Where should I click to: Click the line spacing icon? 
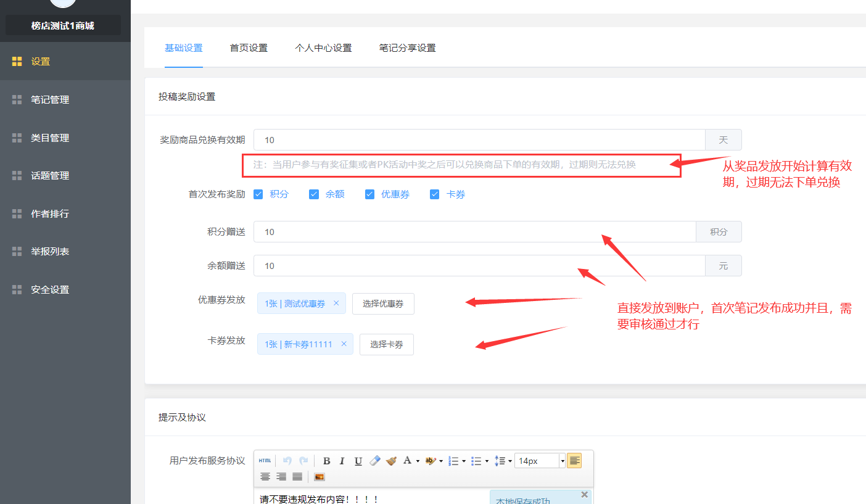tap(500, 461)
